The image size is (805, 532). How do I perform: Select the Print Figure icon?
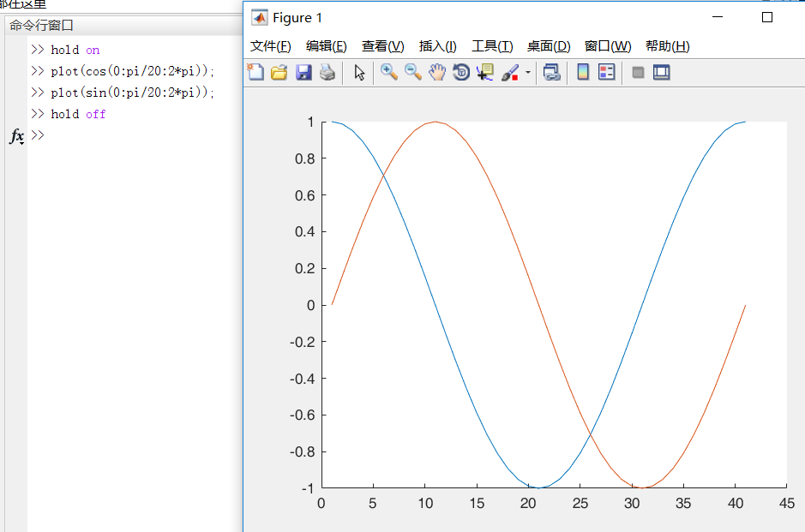(327, 73)
